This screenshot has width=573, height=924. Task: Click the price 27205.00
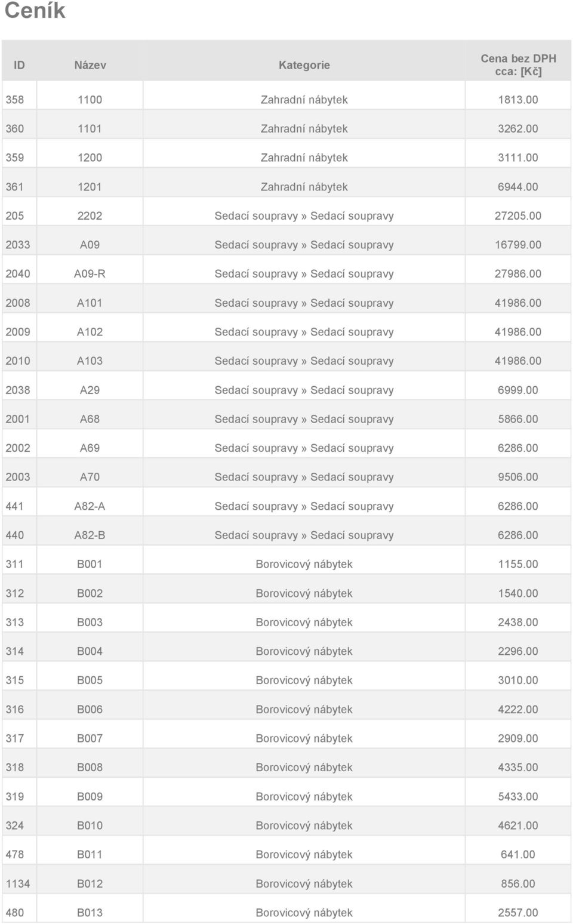pyautogui.click(x=518, y=215)
